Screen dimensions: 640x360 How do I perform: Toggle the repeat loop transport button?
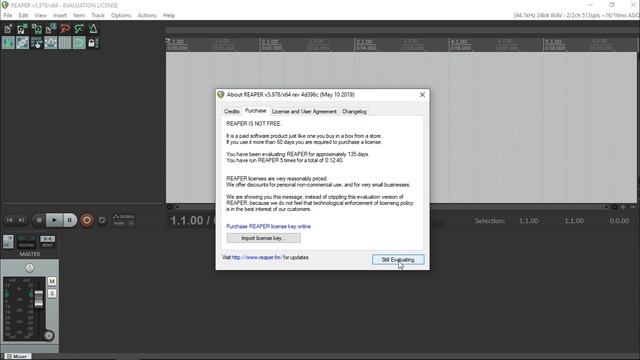click(x=102, y=220)
